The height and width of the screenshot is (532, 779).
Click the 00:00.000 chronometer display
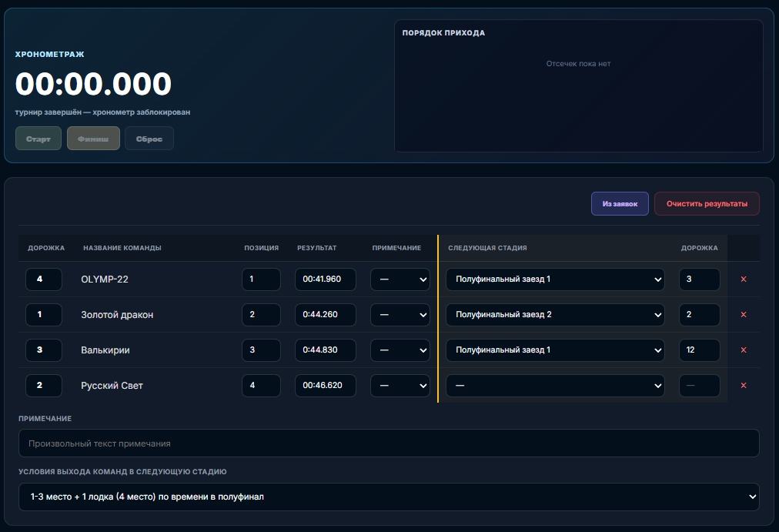click(93, 83)
